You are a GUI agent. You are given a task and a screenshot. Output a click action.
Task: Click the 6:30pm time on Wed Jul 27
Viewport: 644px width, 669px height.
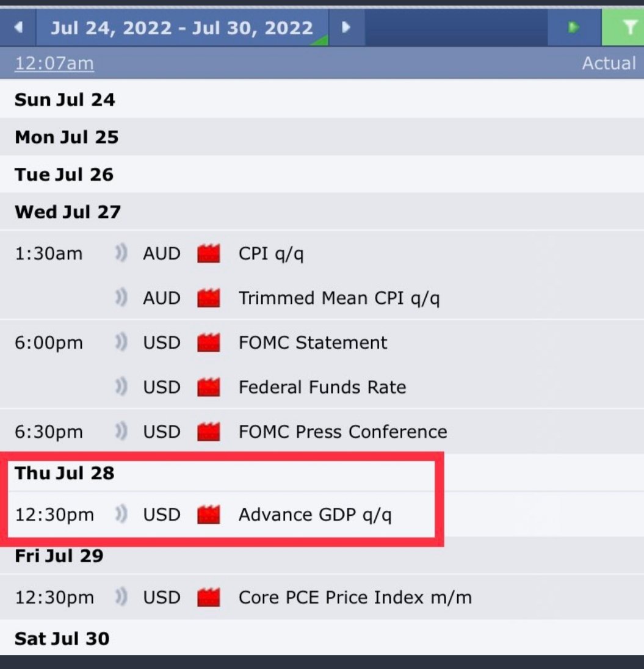point(49,432)
